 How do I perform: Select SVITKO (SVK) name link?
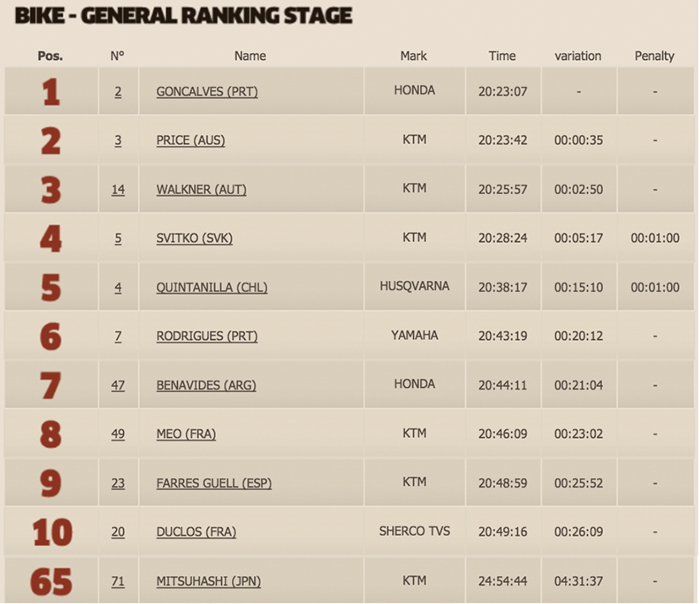tap(194, 238)
